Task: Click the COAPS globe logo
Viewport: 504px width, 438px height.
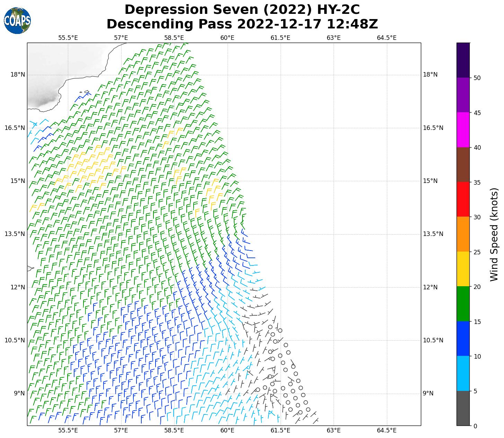Action: click(17, 21)
